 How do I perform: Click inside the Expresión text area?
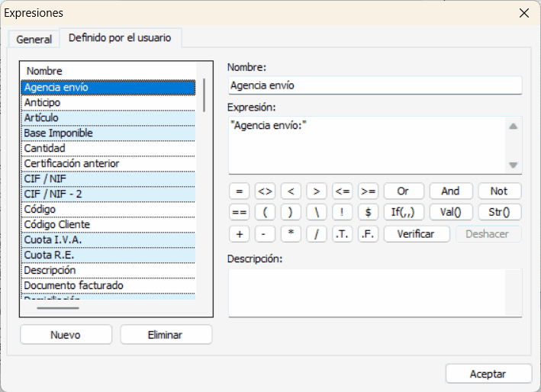click(x=367, y=145)
